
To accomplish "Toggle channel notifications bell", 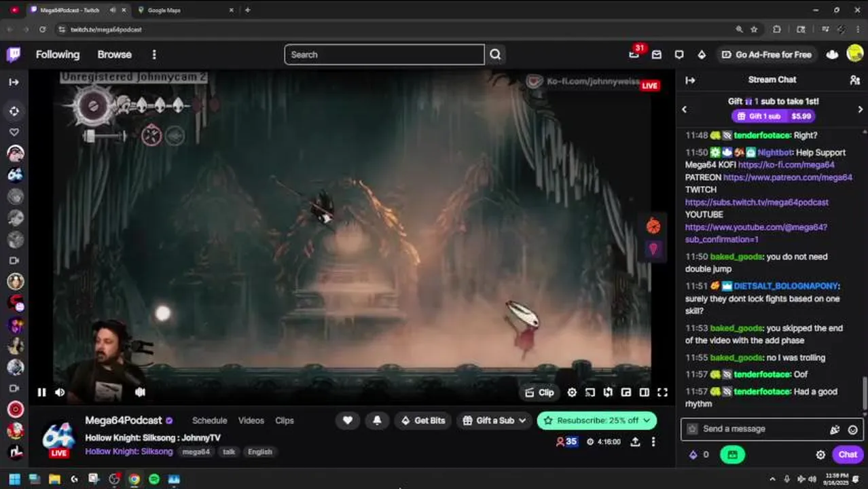I will (x=377, y=420).
